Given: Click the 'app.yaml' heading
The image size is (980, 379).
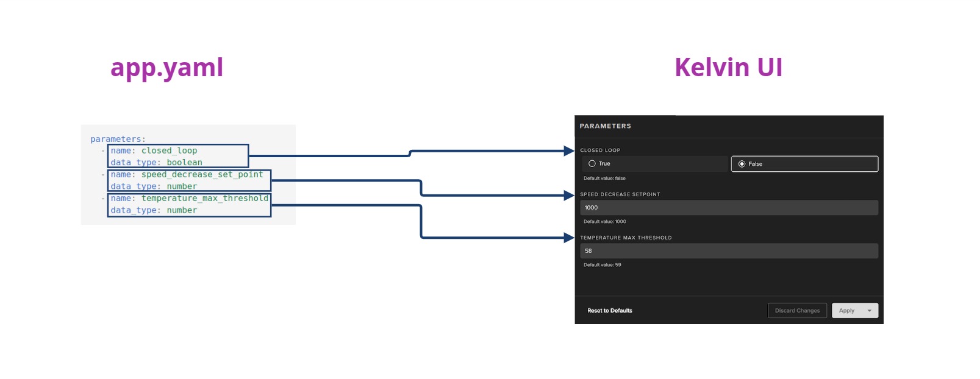Looking at the screenshot, I should click(166, 68).
